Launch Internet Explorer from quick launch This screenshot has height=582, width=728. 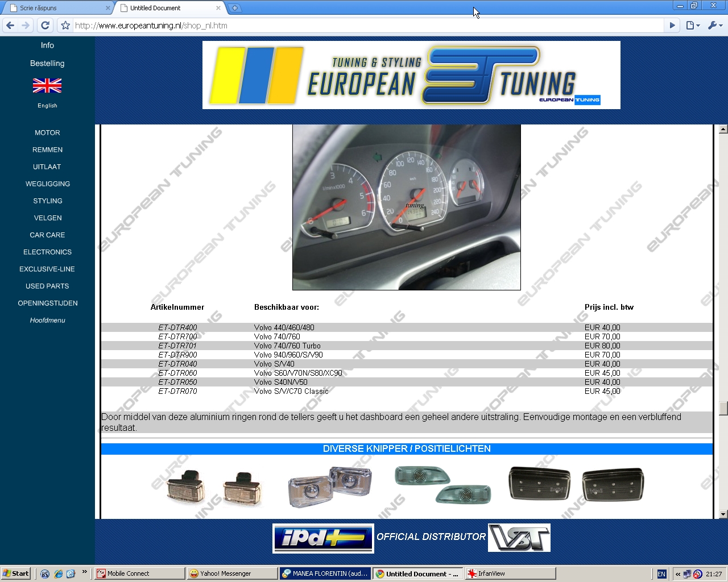tap(58, 574)
